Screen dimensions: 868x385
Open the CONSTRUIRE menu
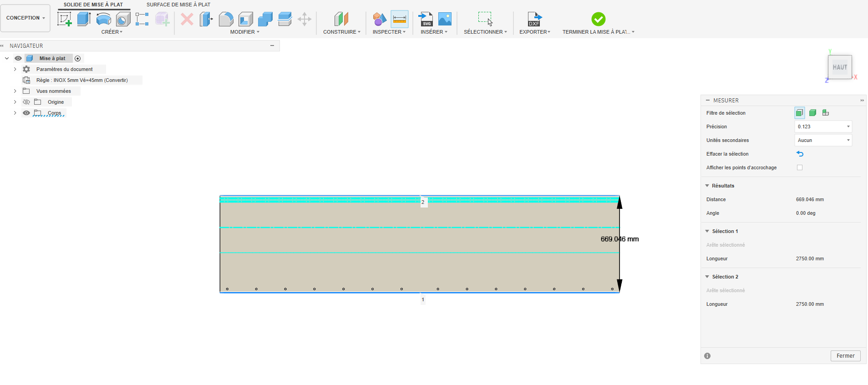click(341, 32)
